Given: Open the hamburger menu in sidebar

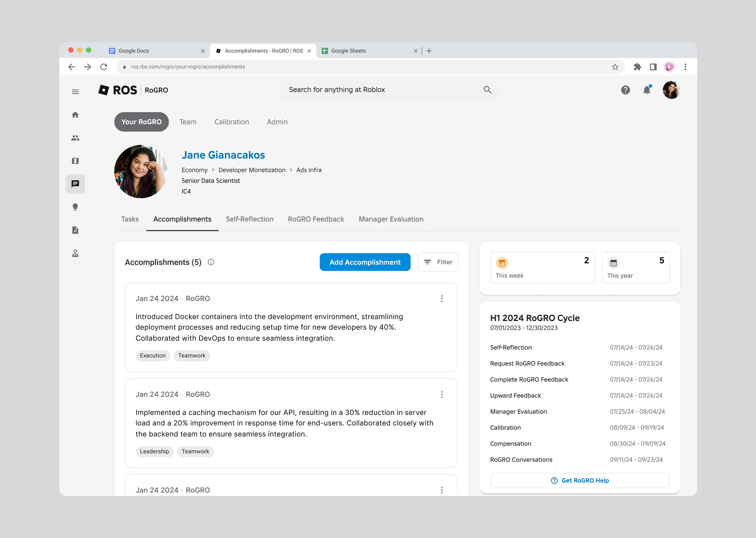Looking at the screenshot, I should (75, 92).
